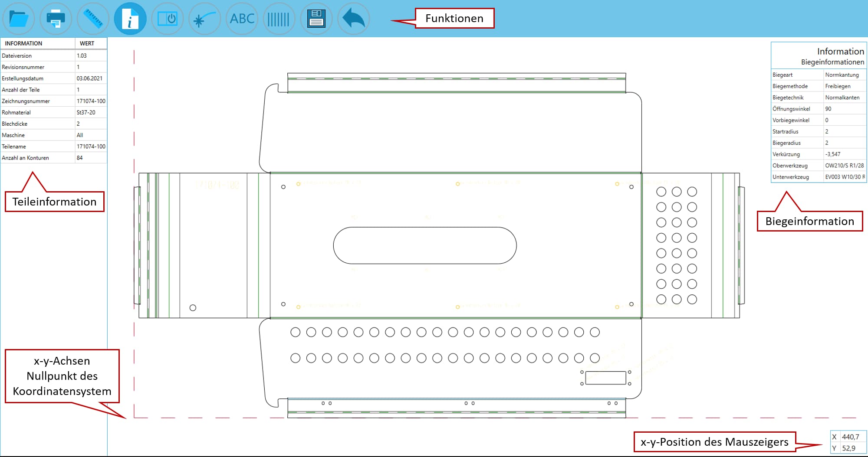The width and height of the screenshot is (868, 457).
Task: Select the ABC text labeling tool
Action: [242, 19]
